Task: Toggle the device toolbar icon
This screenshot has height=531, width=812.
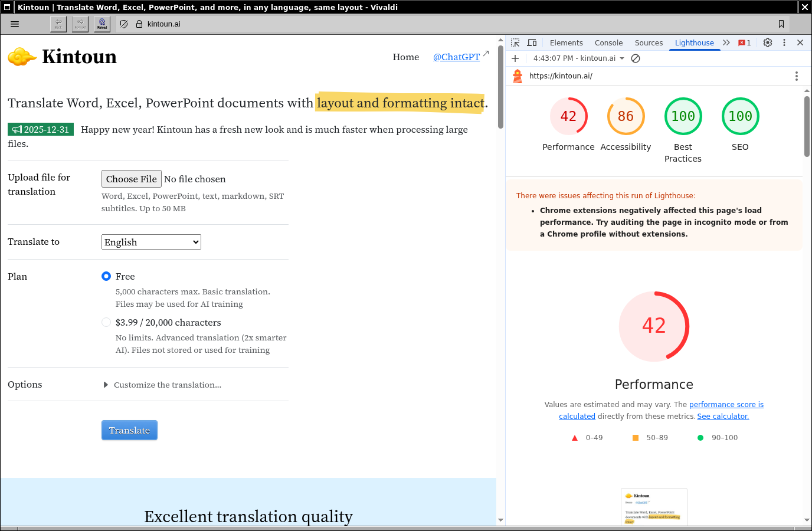Action: click(x=532, y=42)
